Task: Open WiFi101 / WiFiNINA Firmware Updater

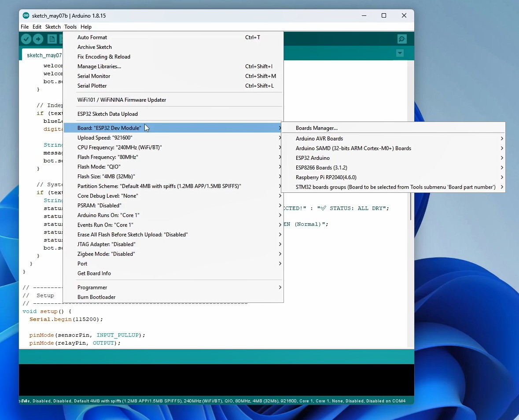Action: [x=173, y=99]
